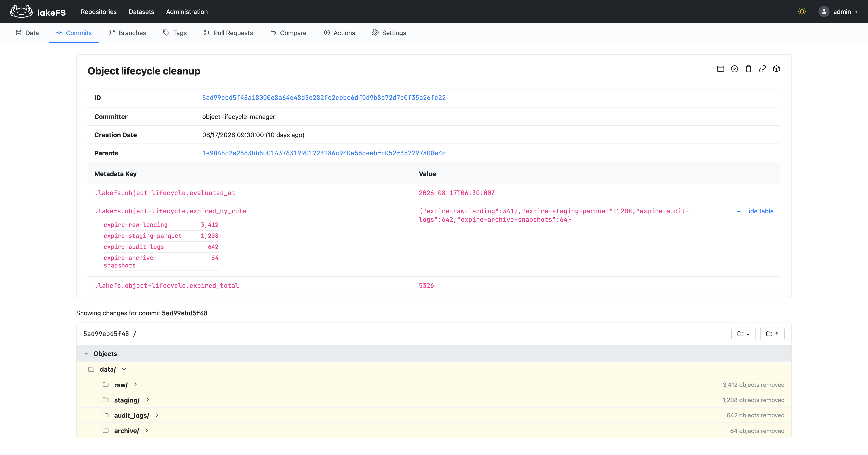Image resolution: width=868 pixels, height=455 pixels.
Task: Click the expire-audit-logs table row
Action: tap(161, 247)
